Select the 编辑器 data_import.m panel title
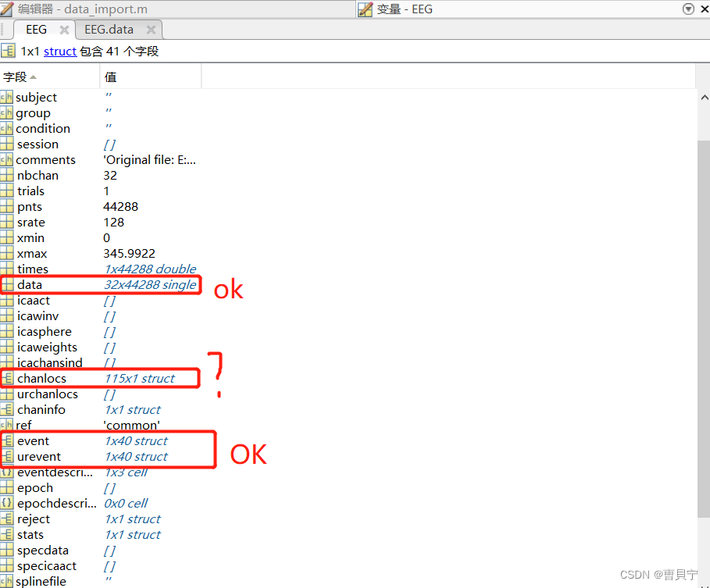The height and width of the screenshot is (588, 710). click(x=83, y=9)
